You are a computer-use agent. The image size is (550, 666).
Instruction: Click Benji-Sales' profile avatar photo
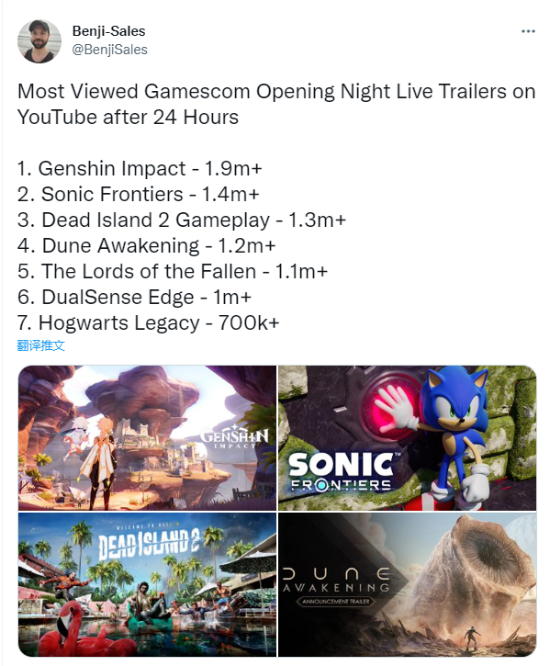[39, 41]
